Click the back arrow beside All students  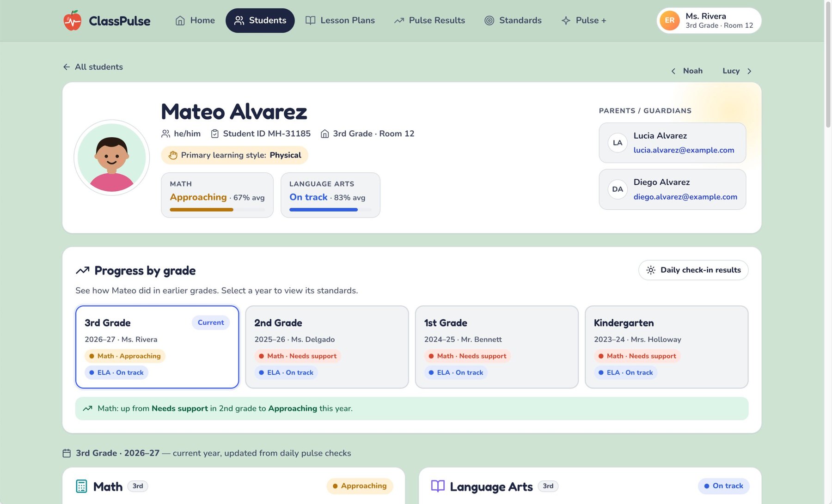[67, 67]
